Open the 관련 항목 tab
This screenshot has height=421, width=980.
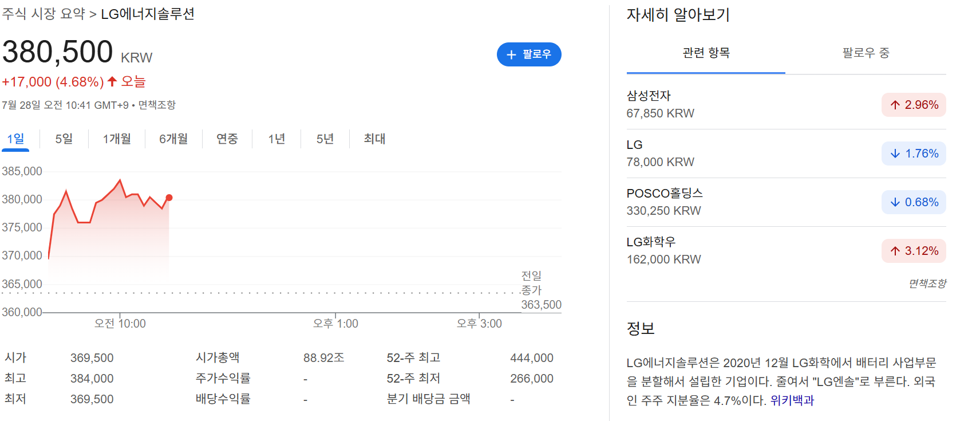click(706, 53)
